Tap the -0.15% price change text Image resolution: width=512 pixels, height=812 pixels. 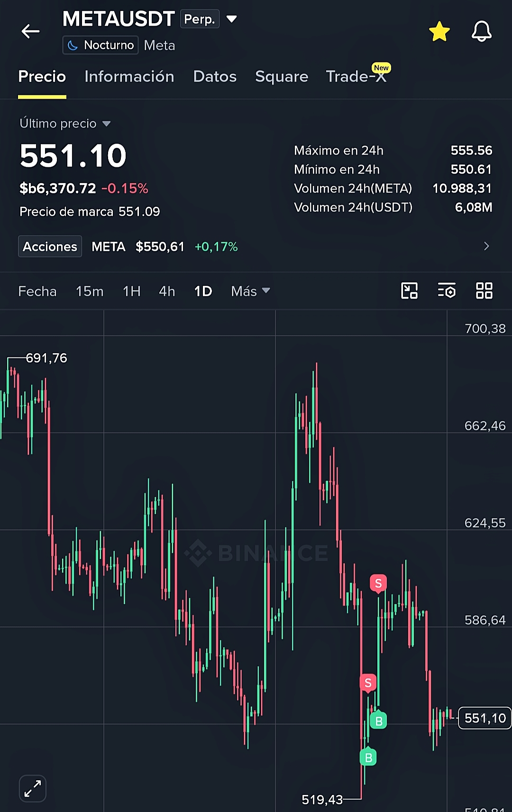125,188
